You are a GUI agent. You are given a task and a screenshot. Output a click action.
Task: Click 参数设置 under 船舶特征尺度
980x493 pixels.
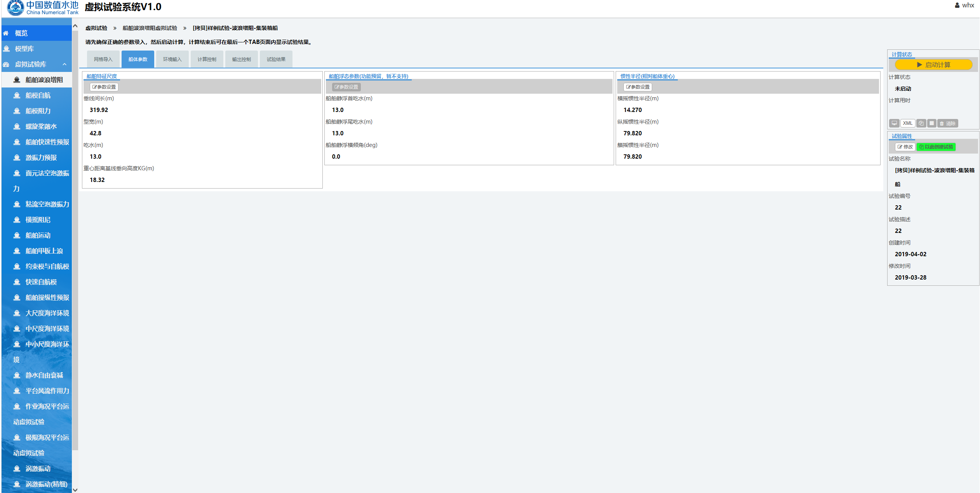click(x=104, y=87)
